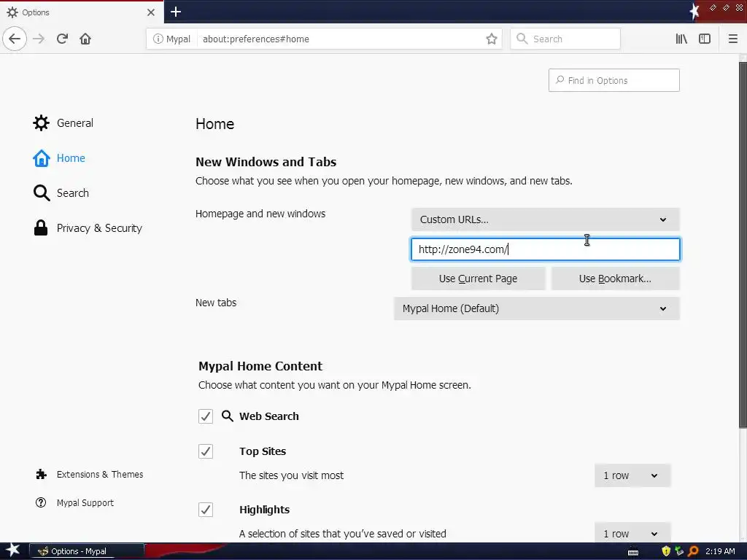The height and width of the screenshot is (560, 747).
Task: Toggle the sidebar view icon
Action: [705, 39]
